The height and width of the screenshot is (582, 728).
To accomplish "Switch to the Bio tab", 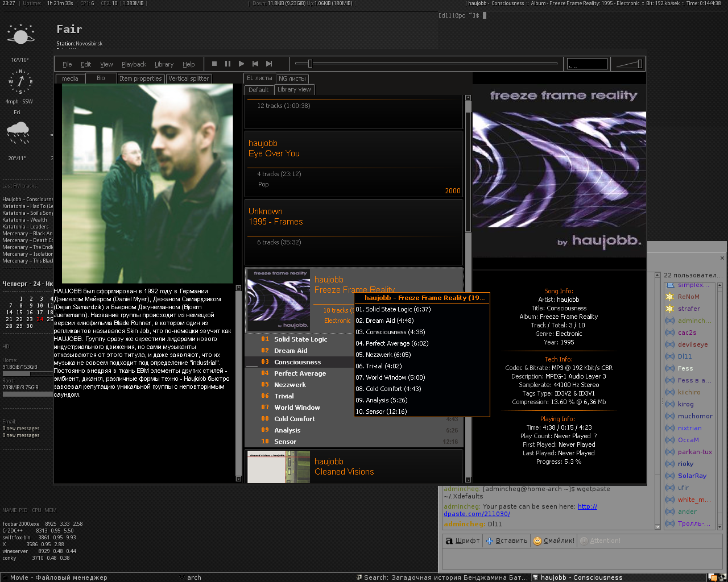I will [101, 78].
